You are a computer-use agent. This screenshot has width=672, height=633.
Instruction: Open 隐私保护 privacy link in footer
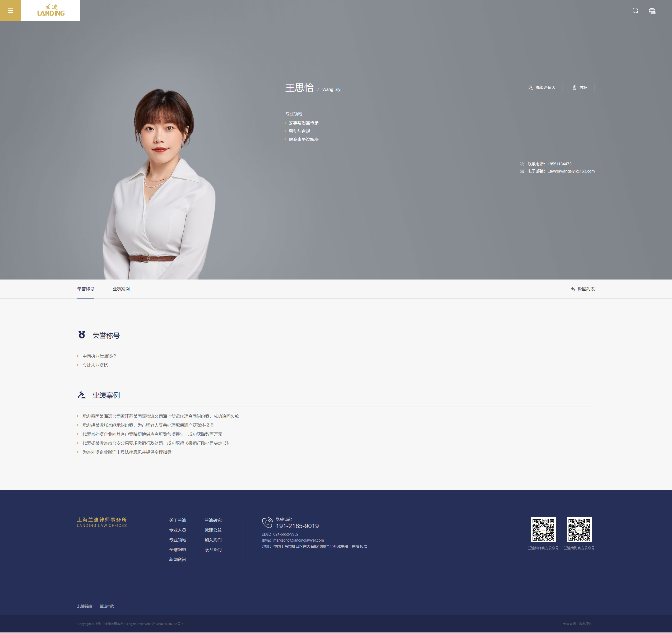pos(586,624)
